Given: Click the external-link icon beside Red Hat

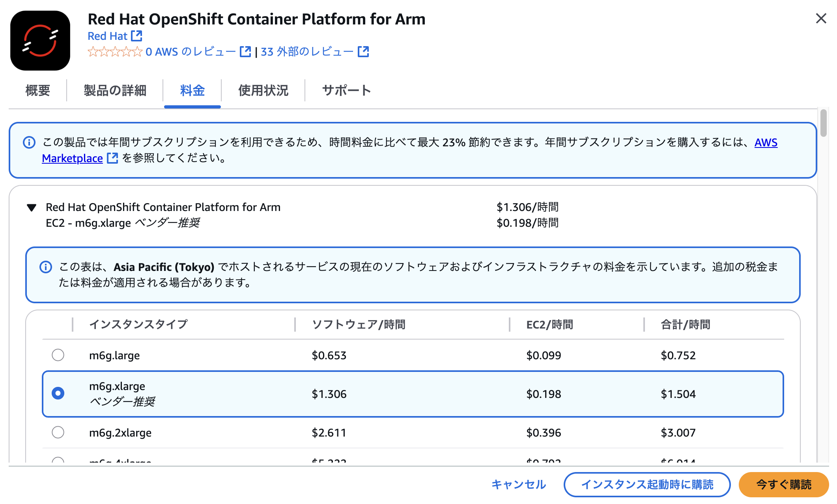Looking at the screenshot, I should tap(136, 36).
